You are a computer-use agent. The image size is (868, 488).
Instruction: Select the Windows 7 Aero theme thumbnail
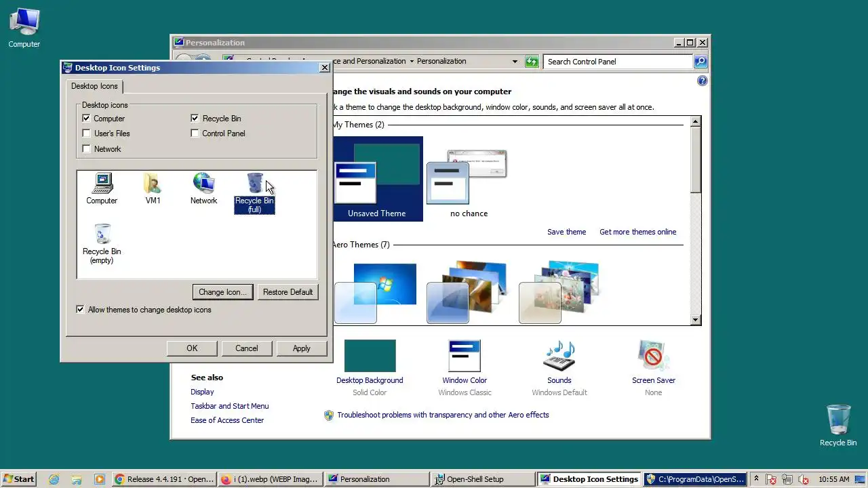[377, 293]
